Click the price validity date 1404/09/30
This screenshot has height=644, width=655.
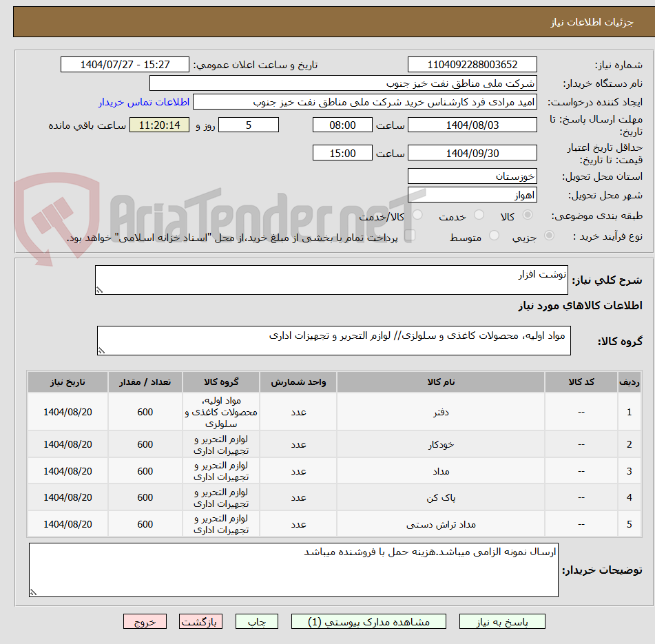click(472, 153)
